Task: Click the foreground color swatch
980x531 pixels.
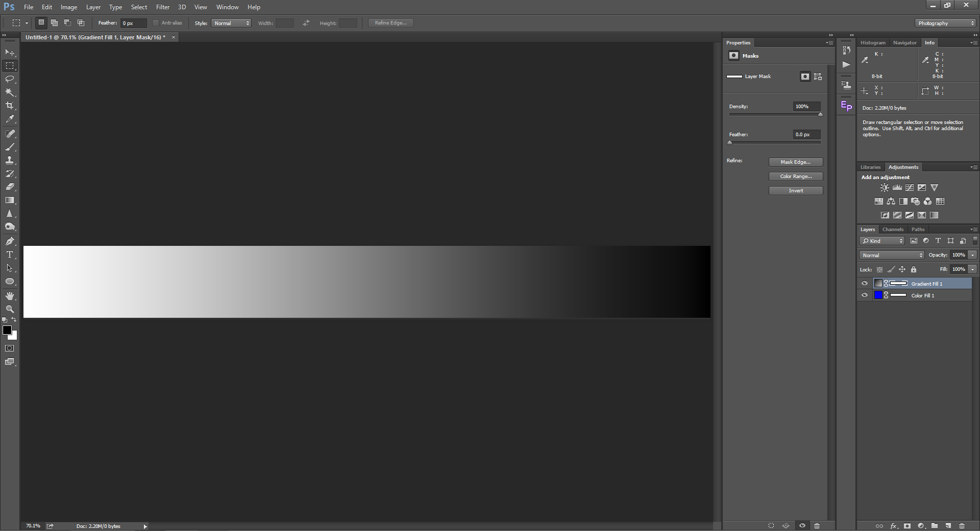Action: pos(7,330)
